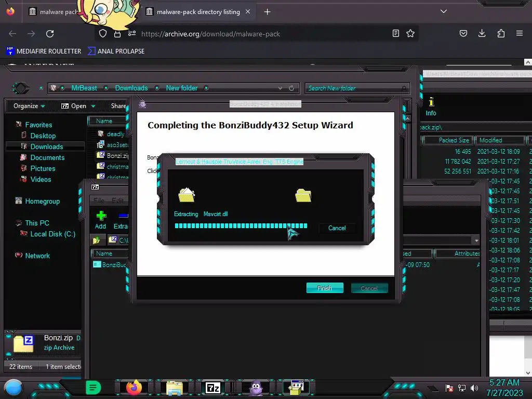532x399 pixels.
Task: Select the malware-pack directory listing tab
Action: (x=198, y=12)
